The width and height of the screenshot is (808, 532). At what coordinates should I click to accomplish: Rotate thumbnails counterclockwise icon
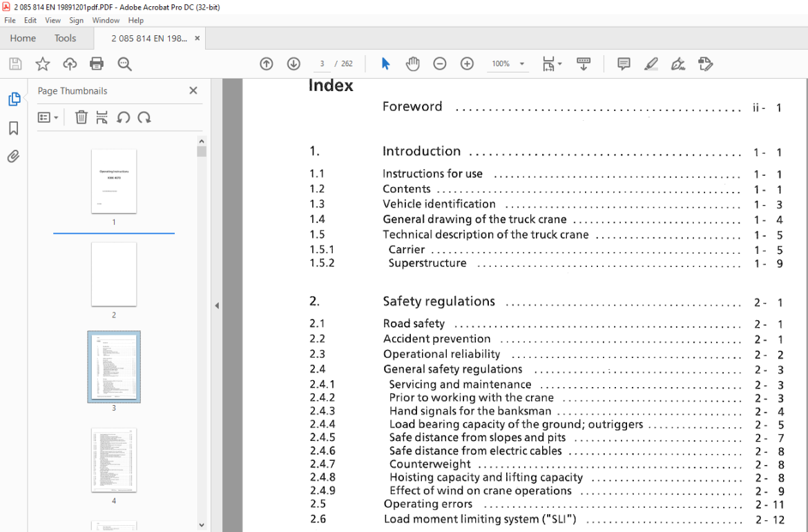(x=123, y=117)
